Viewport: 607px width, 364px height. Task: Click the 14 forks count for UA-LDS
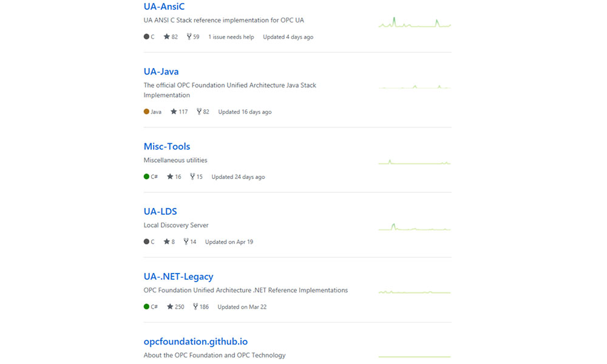coord(193,242)
